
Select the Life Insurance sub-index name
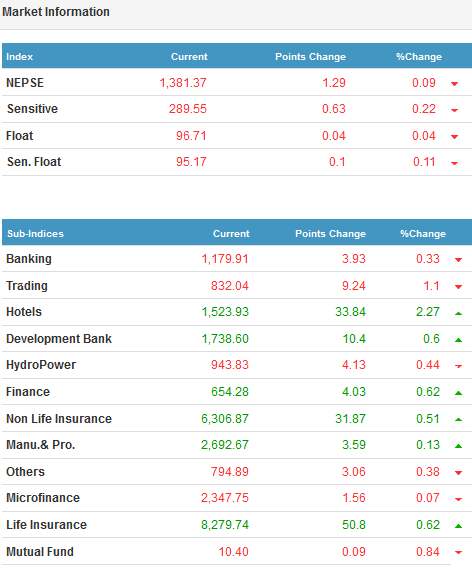[x=47, y=525]
